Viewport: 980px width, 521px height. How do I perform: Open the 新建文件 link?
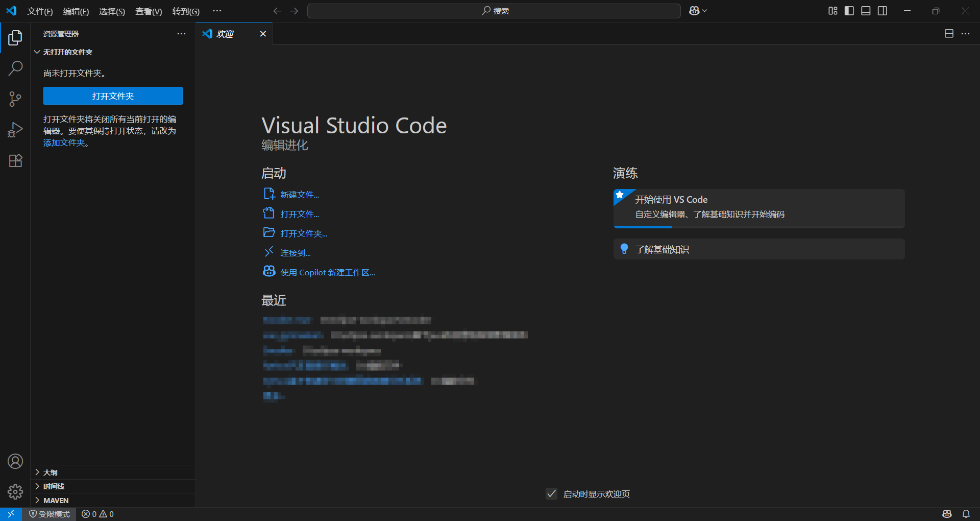[x=299, y=194]
